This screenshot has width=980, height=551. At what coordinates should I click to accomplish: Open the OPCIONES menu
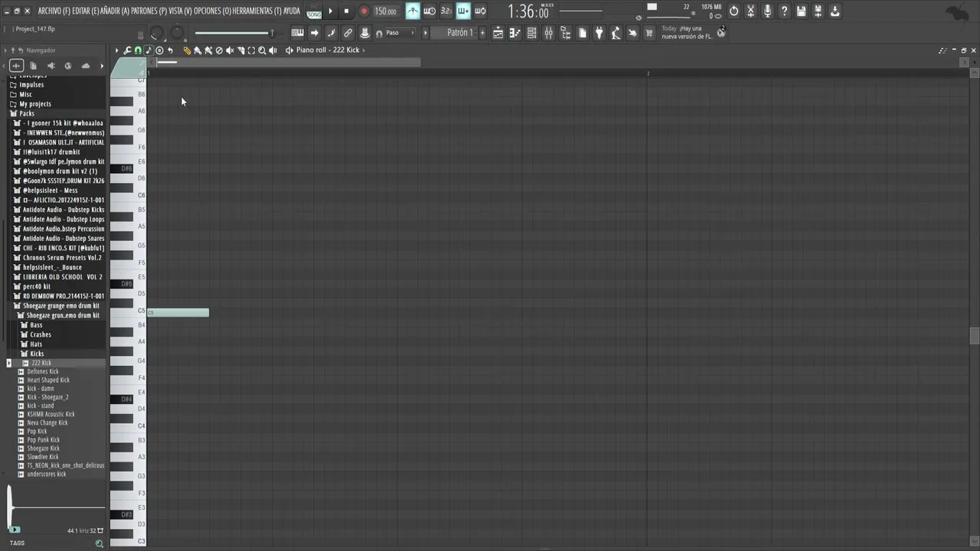pos(213,11)
